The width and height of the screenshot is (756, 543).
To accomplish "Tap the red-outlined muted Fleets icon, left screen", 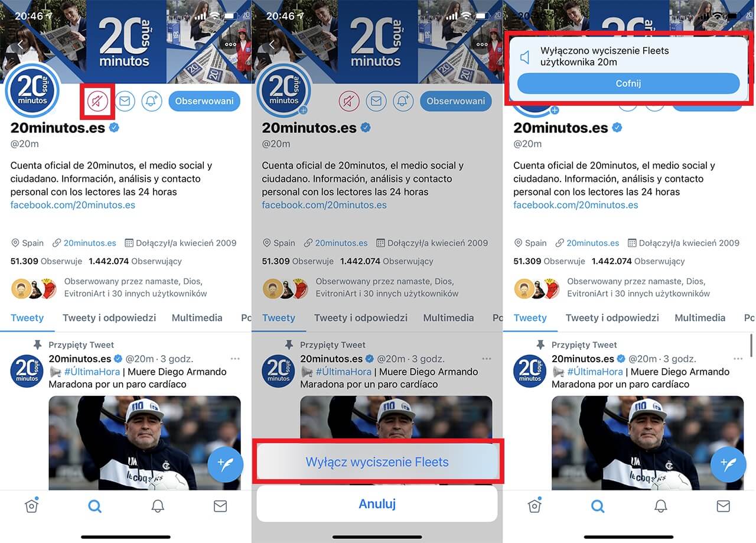I will click(x=97, y=101).
